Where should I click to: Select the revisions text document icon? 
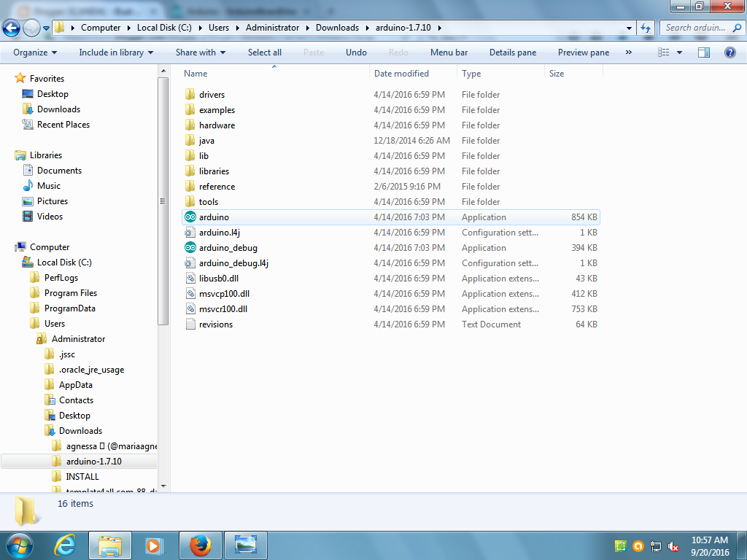point(190,324)
